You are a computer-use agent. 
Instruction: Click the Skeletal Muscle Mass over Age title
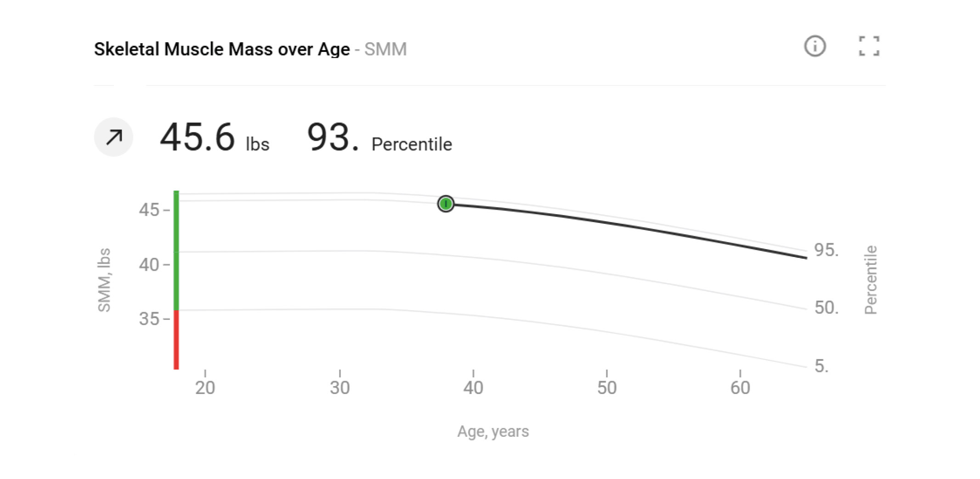click(222, 49)
